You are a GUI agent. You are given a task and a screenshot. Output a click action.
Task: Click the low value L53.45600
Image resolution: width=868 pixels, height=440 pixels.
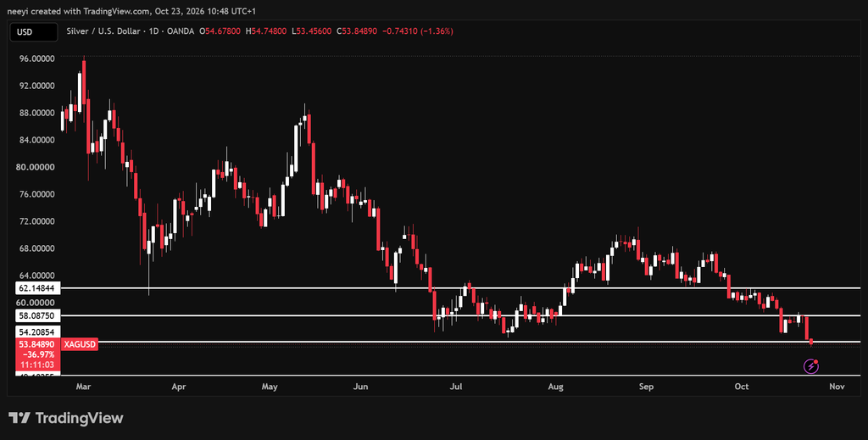click(x=311, y=31)
